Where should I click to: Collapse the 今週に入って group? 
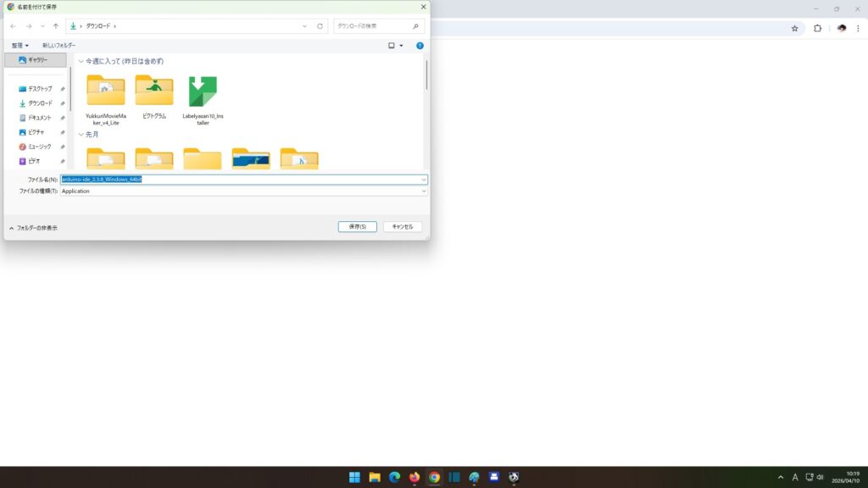click(81, 62)
